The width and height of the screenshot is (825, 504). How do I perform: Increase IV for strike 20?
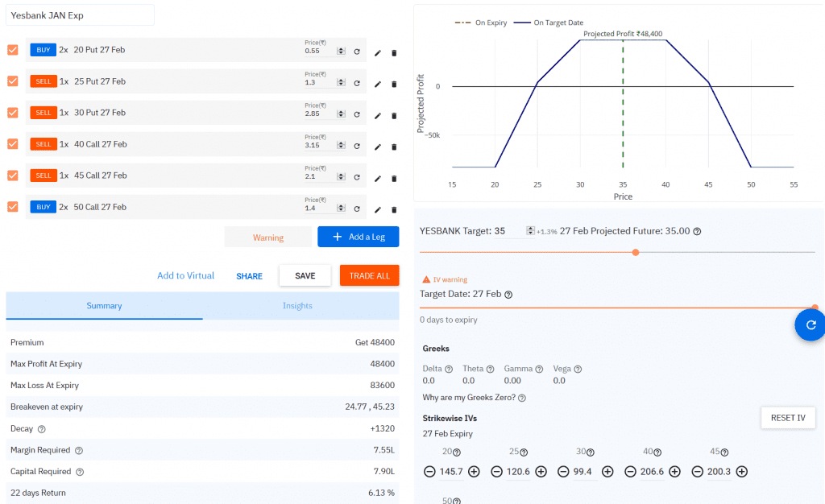click(x=474, y=472)
